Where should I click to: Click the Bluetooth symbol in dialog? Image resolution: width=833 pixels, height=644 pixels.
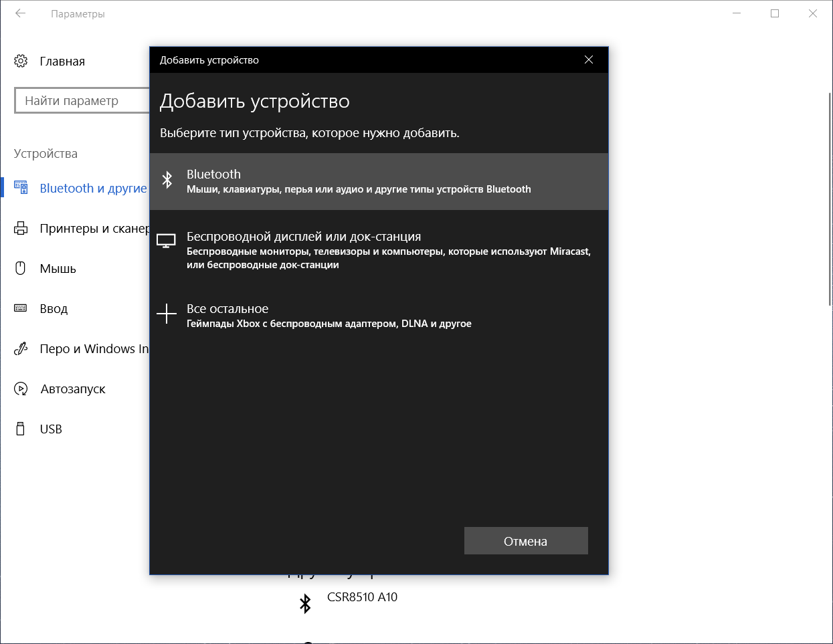(167, 179)
